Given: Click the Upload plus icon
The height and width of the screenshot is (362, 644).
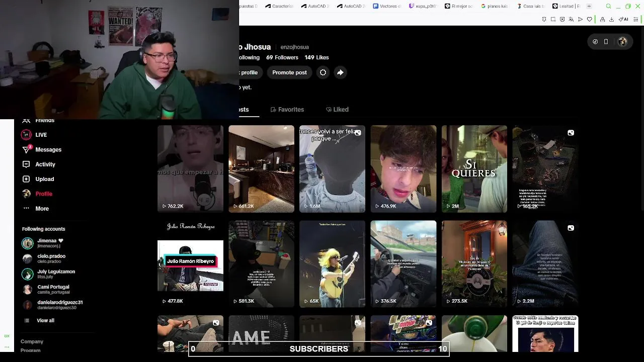Looking at the screenshot, I should pyautogui.click(x=26, y=179).
